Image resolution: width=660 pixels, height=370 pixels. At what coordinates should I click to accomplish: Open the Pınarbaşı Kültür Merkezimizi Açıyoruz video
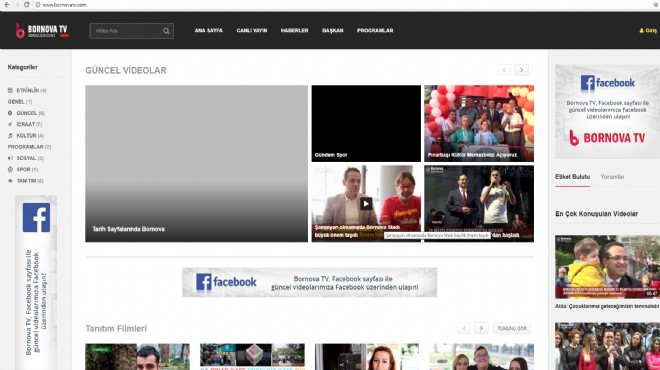pyautogui.click(x=479, y=123)
